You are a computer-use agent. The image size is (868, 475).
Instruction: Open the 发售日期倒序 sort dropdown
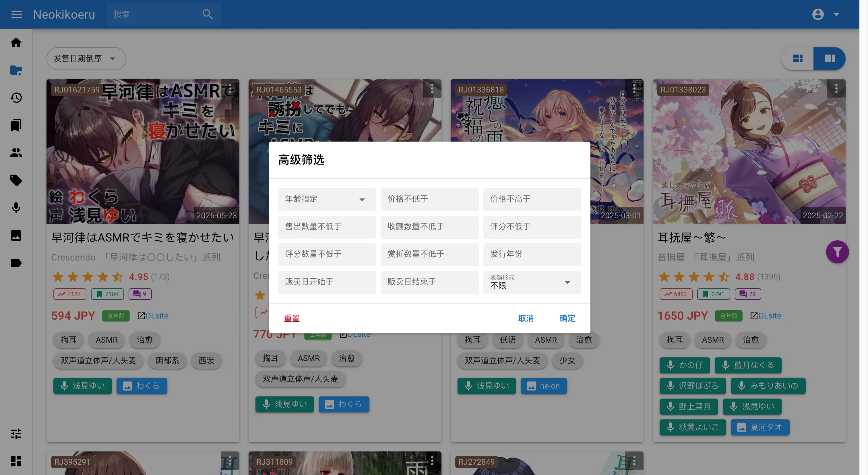tap(86, 58)
